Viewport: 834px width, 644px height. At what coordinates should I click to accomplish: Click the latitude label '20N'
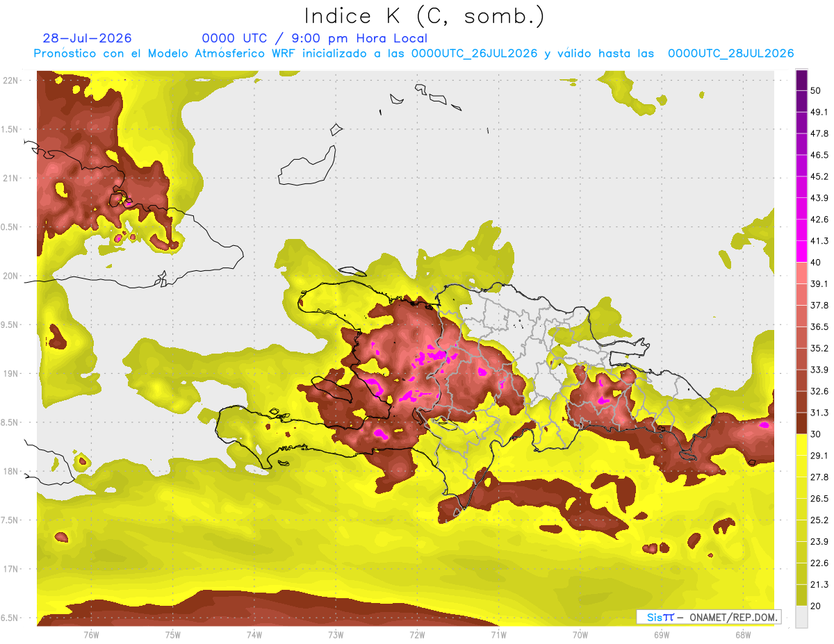(x=12, y=276)
